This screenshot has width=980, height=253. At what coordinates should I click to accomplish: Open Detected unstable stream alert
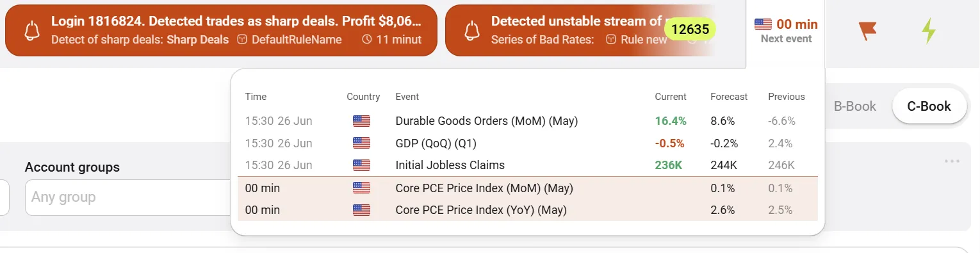pos(580,30)
